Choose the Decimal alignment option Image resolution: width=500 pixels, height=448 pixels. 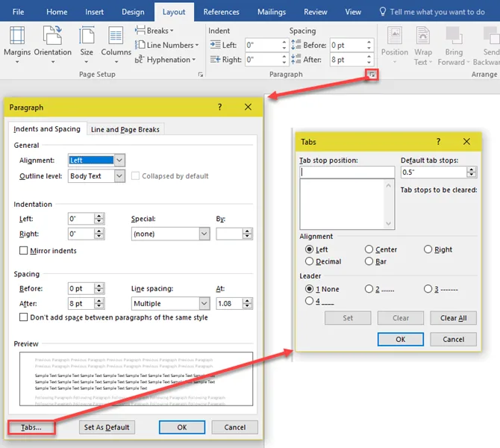click(310, 261)
